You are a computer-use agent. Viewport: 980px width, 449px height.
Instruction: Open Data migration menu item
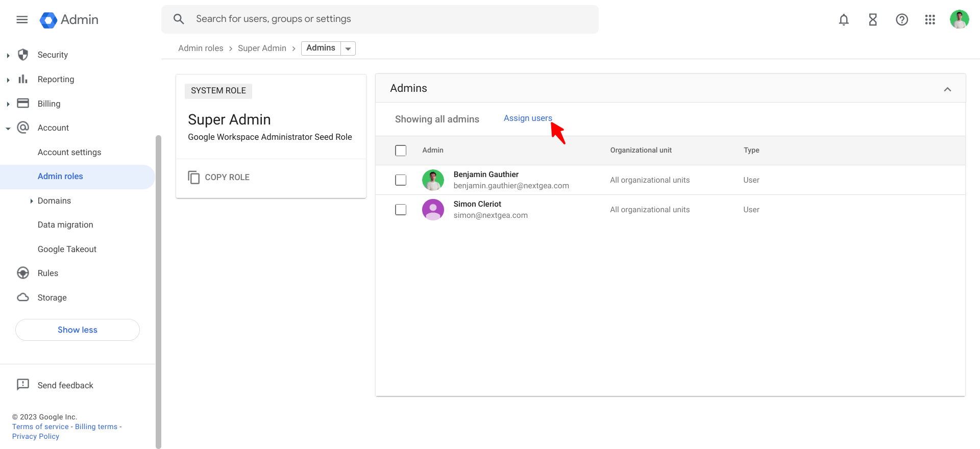65,225
